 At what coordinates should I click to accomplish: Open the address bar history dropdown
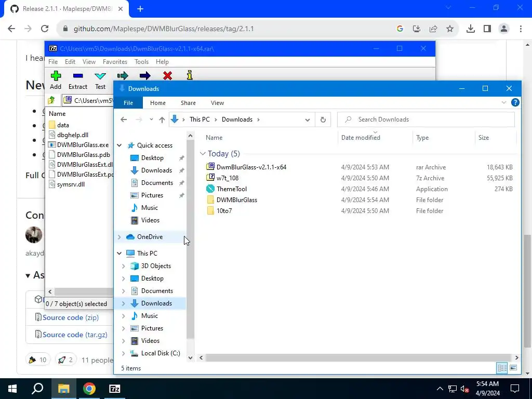click(308, 120)
